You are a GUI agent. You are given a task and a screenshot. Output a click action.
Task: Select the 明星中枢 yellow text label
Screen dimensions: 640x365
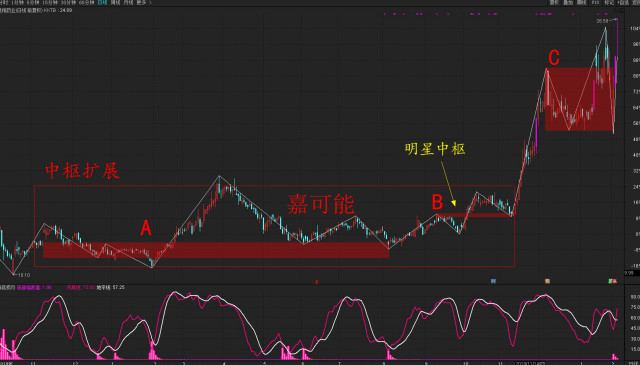(435, 149)
